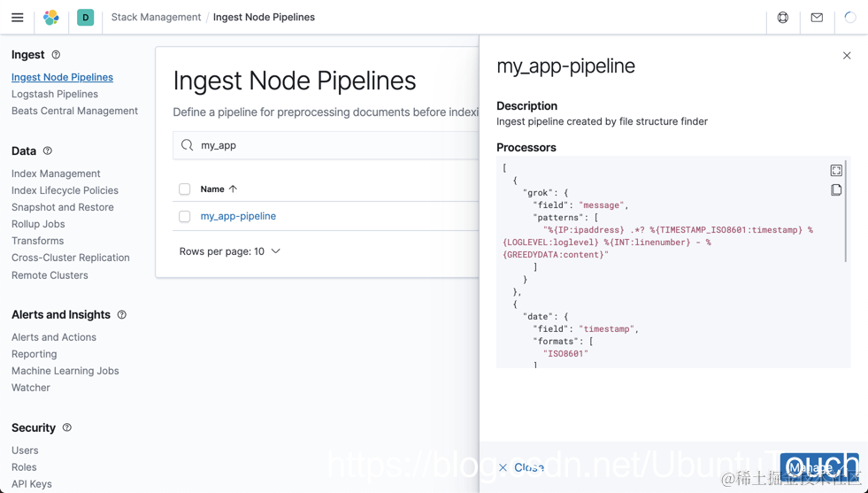Show help for Alerts and Insights
This screenshot has width=868, height=493.
pyautogui.click(x=122, y=314)
